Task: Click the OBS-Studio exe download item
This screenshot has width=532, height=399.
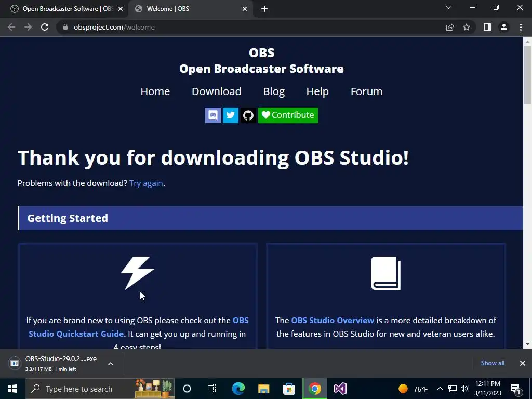Action: coord(61,363)
